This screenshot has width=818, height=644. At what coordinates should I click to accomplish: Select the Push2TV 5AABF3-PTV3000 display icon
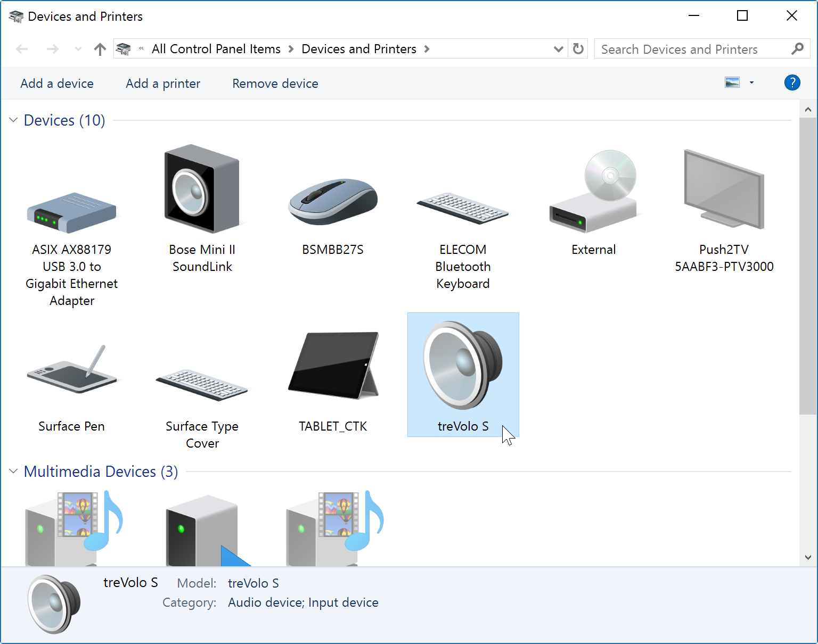click(724, 189)
